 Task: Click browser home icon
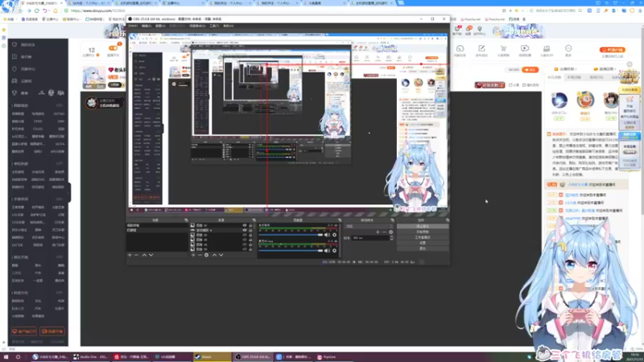[55, 10]
